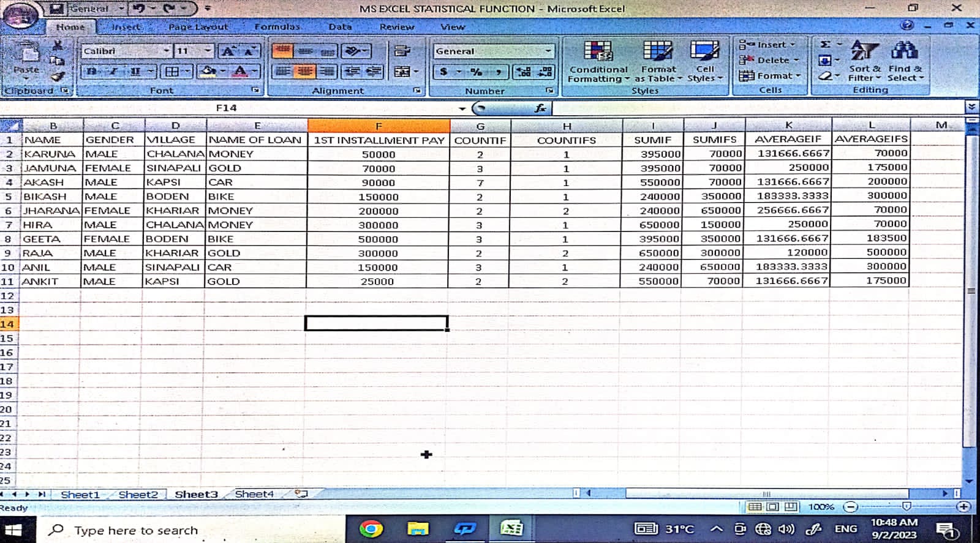This screenshot has height=543, width=980.
Task: Click the AutoSum sigma icon
Action: [826, 45]
